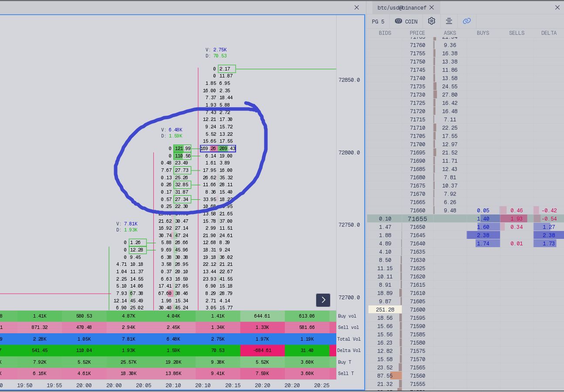The image size is (564, 392).
Task: Open the DOM settings gear
Action: 431,21
